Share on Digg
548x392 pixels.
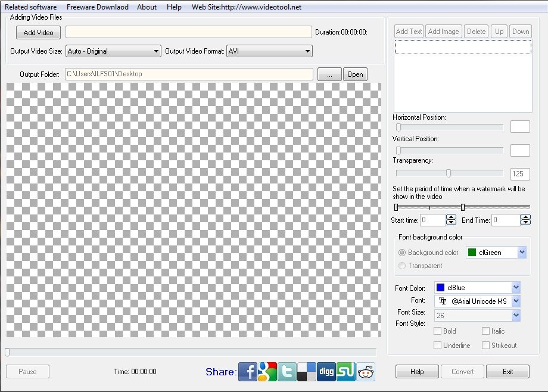326,372
